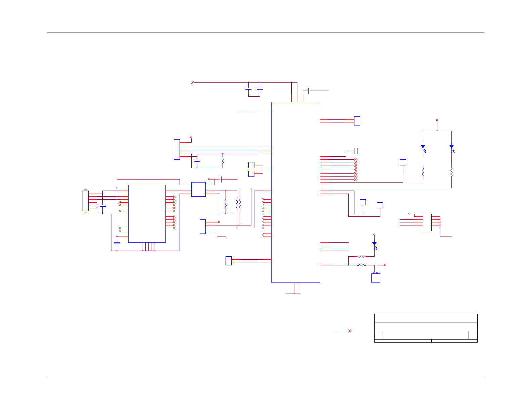Viewport: 532px width, 411px height.
Task: Click the USB connector symbol at far left
Action: click(x=86, y=201)
